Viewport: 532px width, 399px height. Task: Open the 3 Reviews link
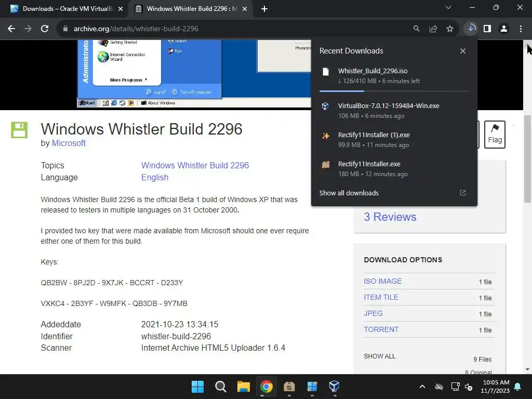390,217
